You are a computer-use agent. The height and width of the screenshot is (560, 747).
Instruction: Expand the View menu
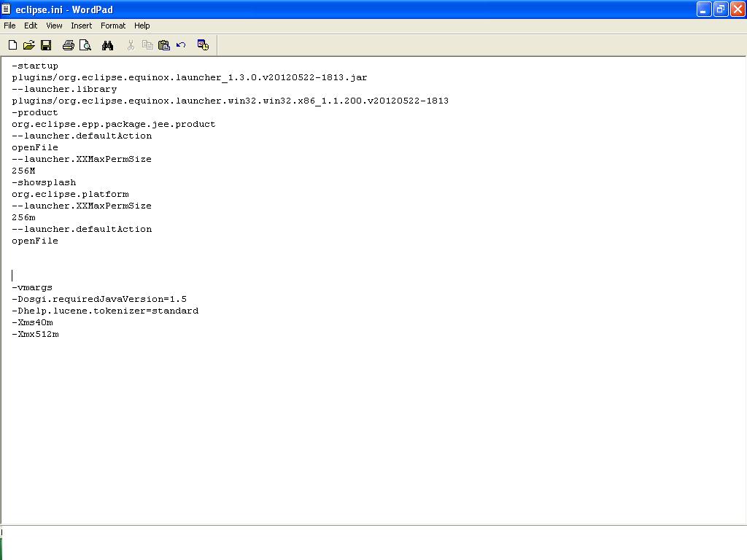54,26
